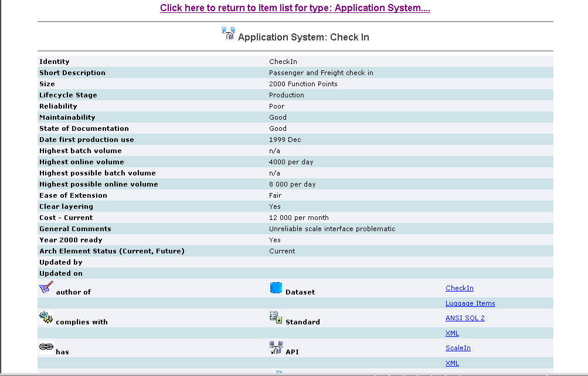Click the return to Item list link
Screen dimensions: 588x376
tap(295, 8)
